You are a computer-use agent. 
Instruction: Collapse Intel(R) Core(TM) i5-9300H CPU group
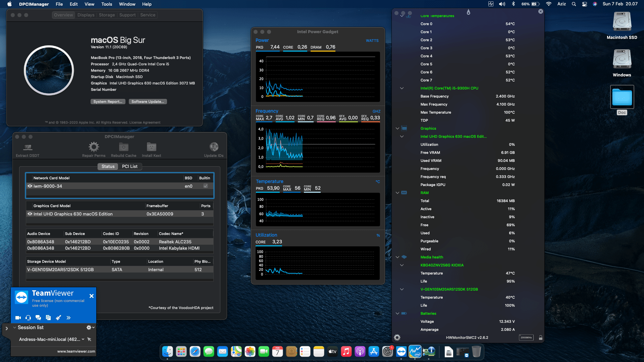(x=402, y=88)
